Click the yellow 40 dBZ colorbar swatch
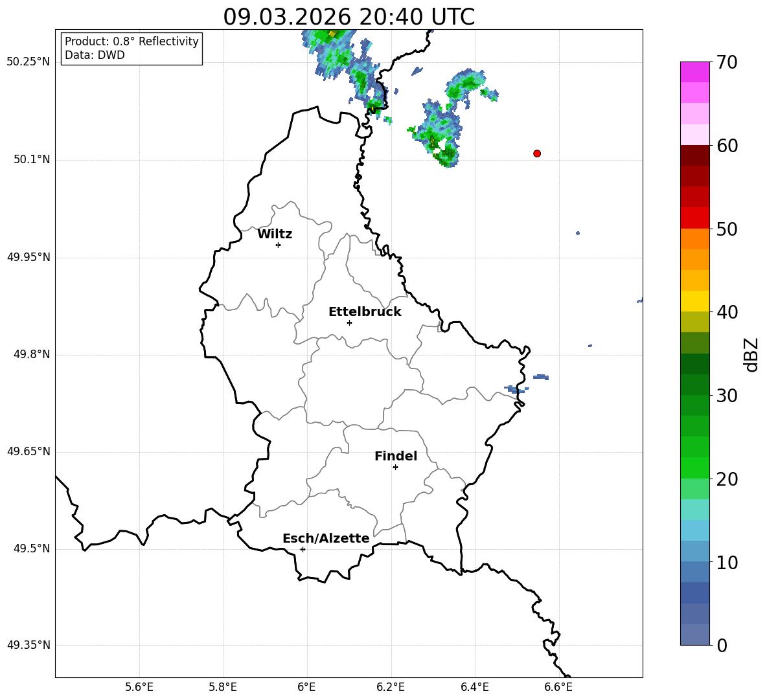This screenshot has width=767, height=700. (x=695, y=301)
